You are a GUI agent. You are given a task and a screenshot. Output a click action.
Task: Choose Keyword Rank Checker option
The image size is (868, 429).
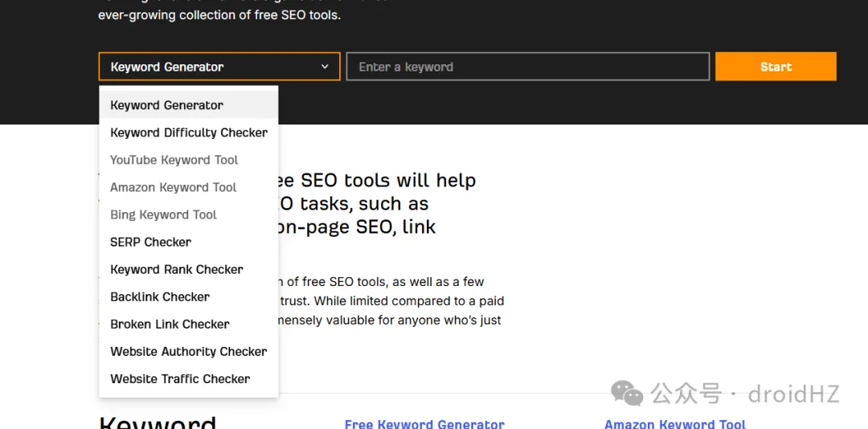tap(177, 269)
